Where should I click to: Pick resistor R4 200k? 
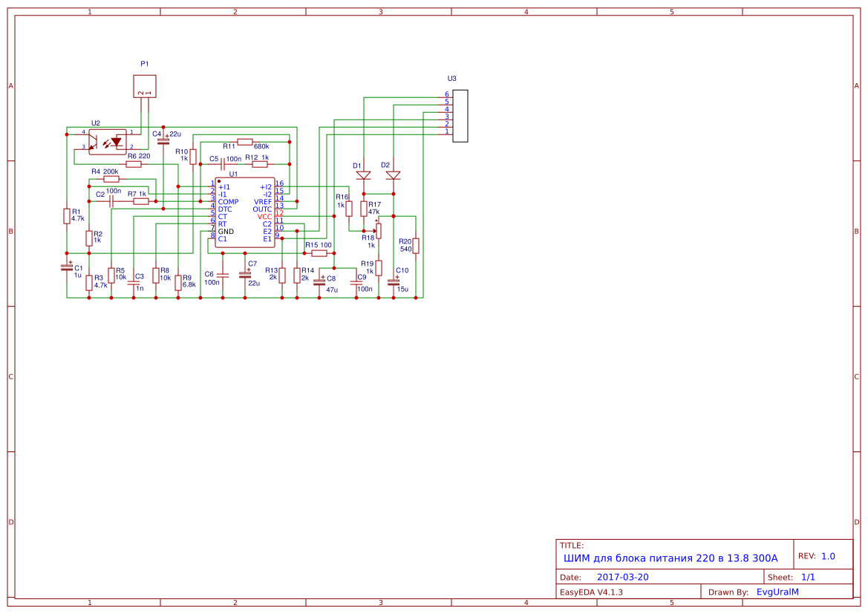111,179
